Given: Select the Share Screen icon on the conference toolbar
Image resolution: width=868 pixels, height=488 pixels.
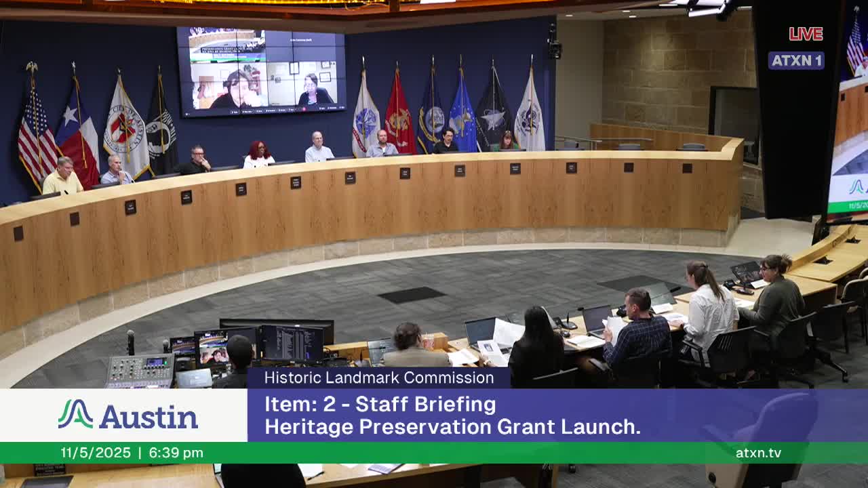Looking at the screenshot, I should click(x=282, y=110).
